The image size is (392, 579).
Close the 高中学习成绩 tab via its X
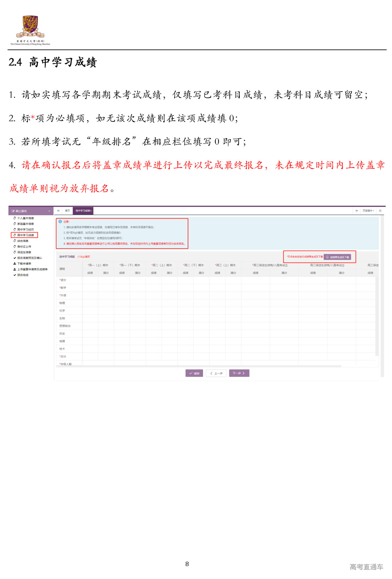point(91,211)
